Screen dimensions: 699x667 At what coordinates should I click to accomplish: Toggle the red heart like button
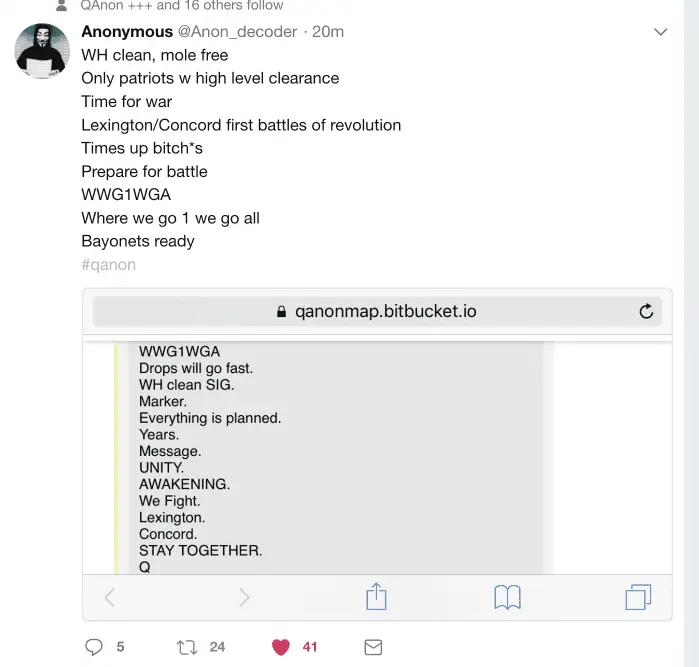(x=281, y=647)
